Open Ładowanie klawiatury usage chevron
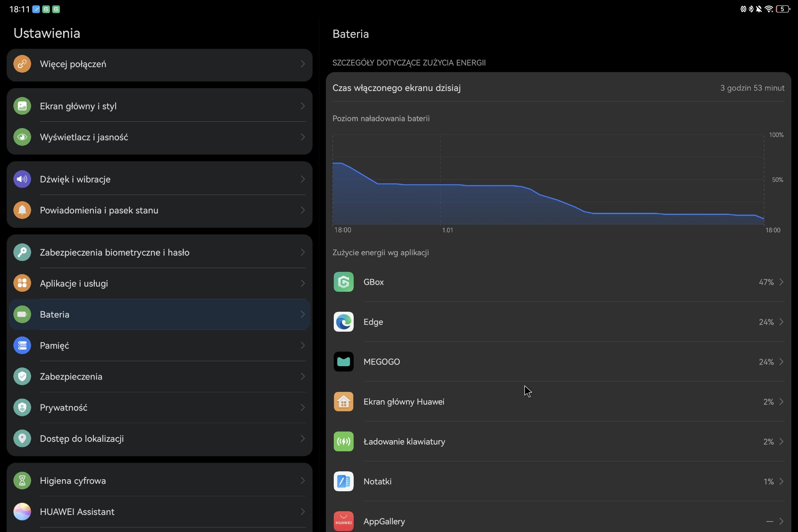The width and height of the screenshot is (798, 532). click(781, 441)
